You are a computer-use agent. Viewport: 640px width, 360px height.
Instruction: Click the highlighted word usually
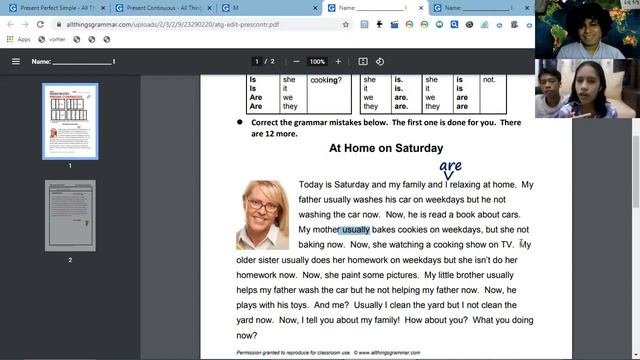pyautogui.click(x=356, y=230)
